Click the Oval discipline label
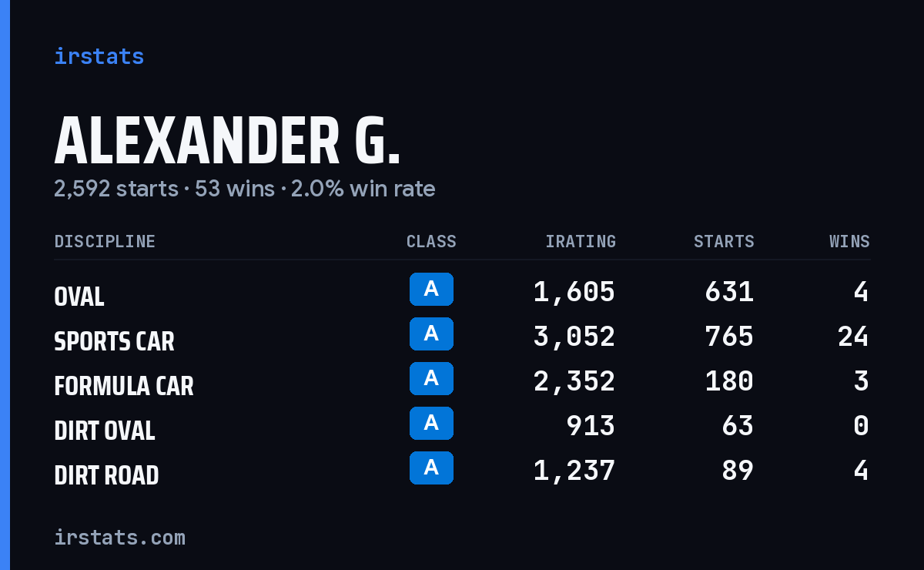924x570 pixels. click(79, 297)
